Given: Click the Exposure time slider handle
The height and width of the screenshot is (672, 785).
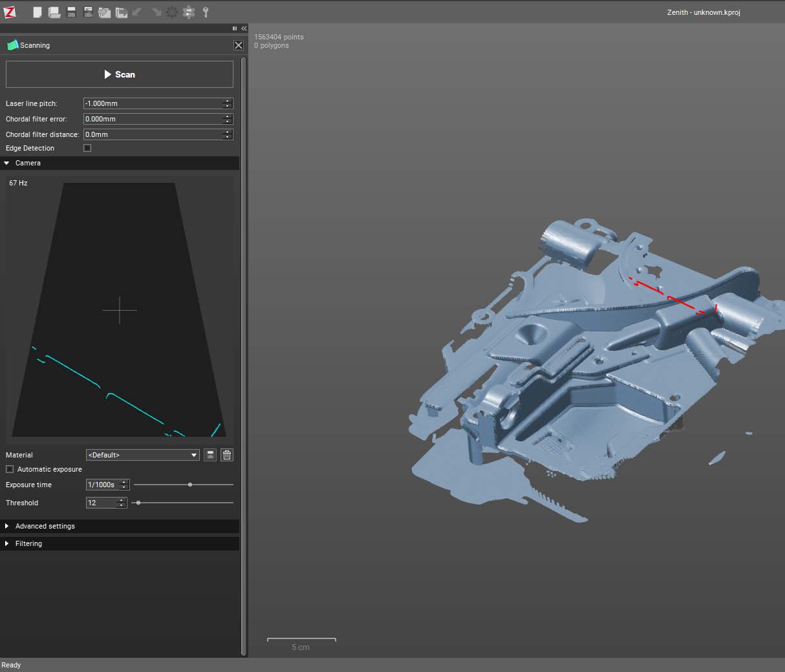Looking at the screenshot, I should pos(189,485).
